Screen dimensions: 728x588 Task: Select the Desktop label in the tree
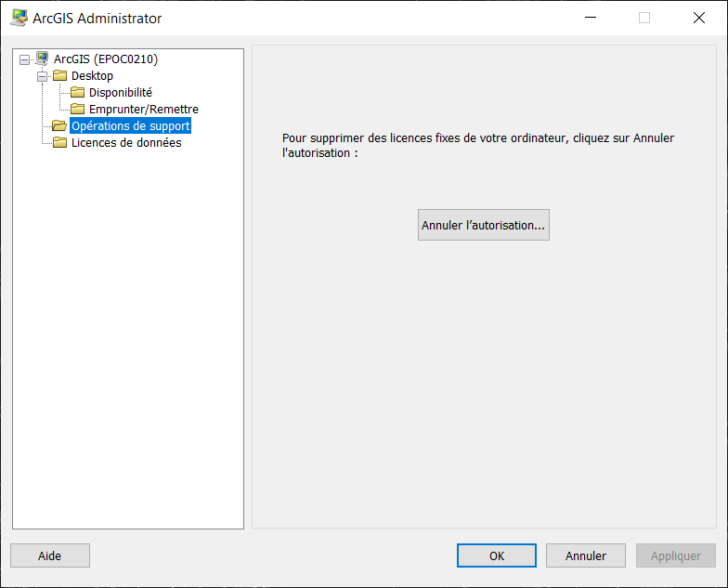(92, 76)
